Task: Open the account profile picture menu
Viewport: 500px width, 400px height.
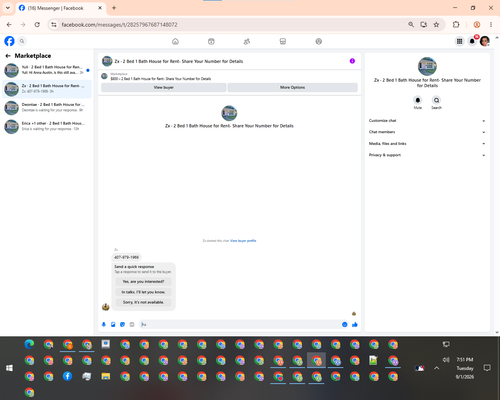Action: pyautogui.click(x=485, y=41)
